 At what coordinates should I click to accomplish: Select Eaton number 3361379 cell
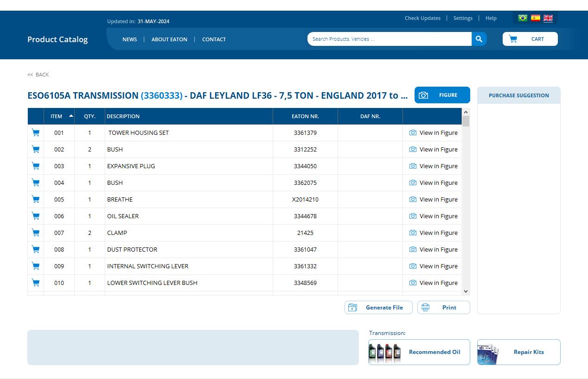pyautogui.click(x=305, y=133)
